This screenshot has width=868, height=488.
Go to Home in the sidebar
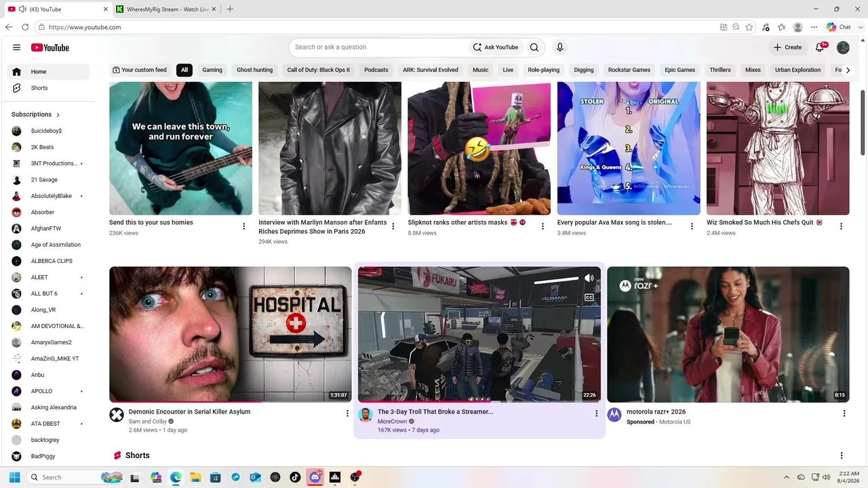[48, 72]
